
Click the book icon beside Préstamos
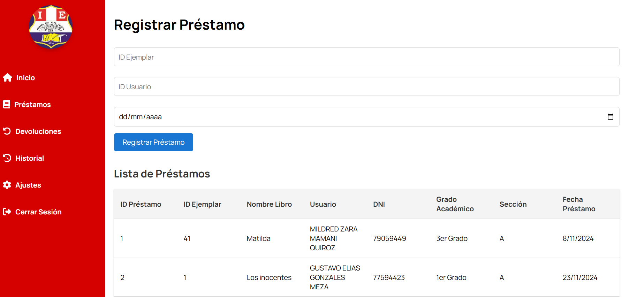click(7, 104)
